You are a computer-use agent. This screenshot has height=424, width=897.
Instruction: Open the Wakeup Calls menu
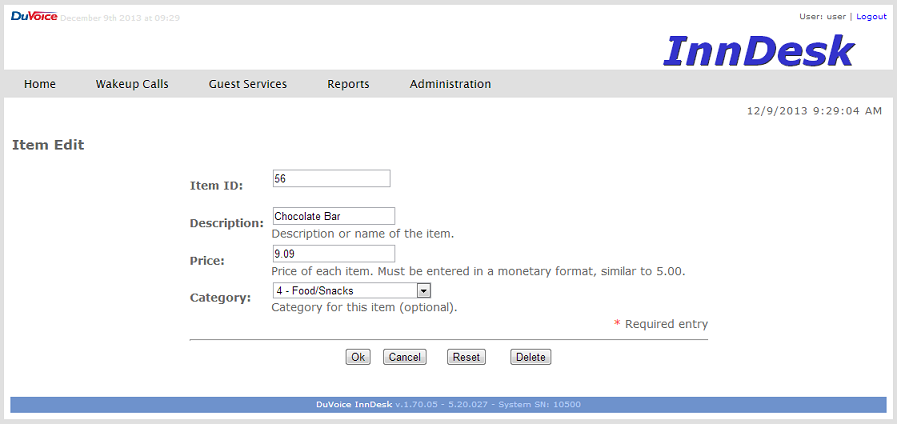point(132,84)
